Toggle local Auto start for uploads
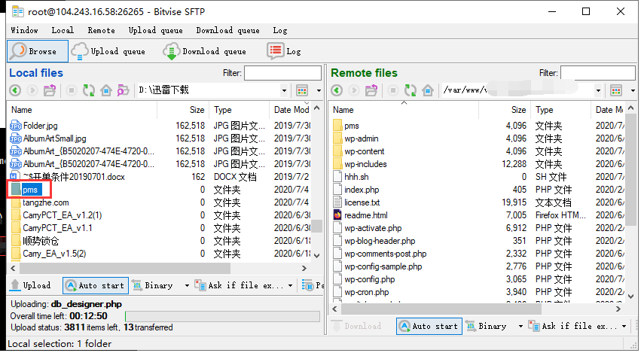This screenshot has height=356, width=644. click(96, 285)
